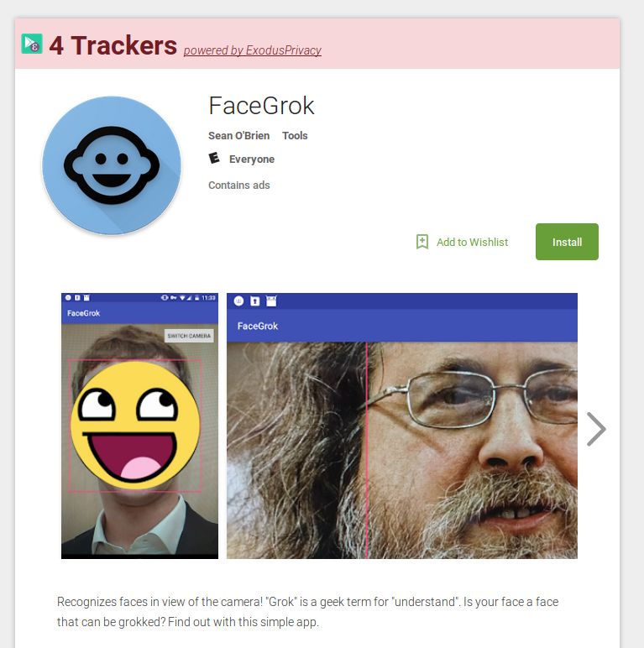Click the 'E' content rating icon

click(214, 159)
